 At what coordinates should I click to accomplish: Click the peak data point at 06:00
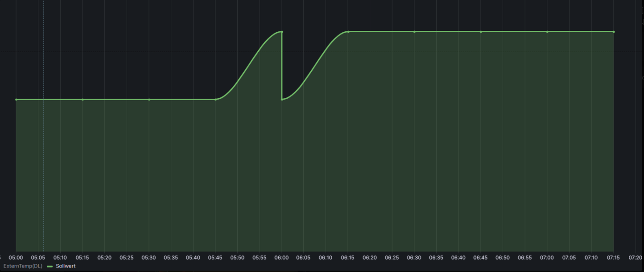pyautogui.click(x=282, y=32)
